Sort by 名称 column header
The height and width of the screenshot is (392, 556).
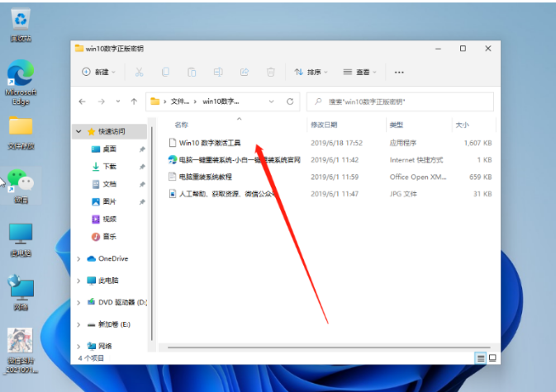point(181,125)
